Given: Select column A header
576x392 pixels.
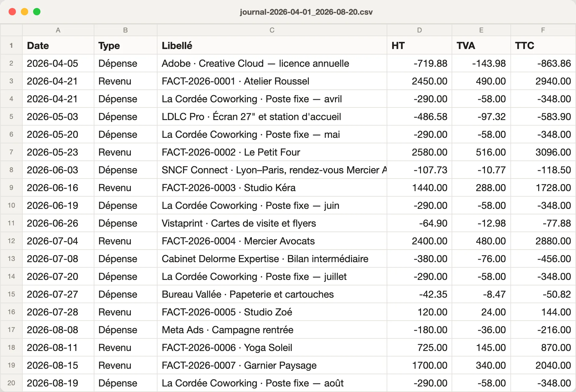Looking at the screenshot, I should [x=58, y=30].
